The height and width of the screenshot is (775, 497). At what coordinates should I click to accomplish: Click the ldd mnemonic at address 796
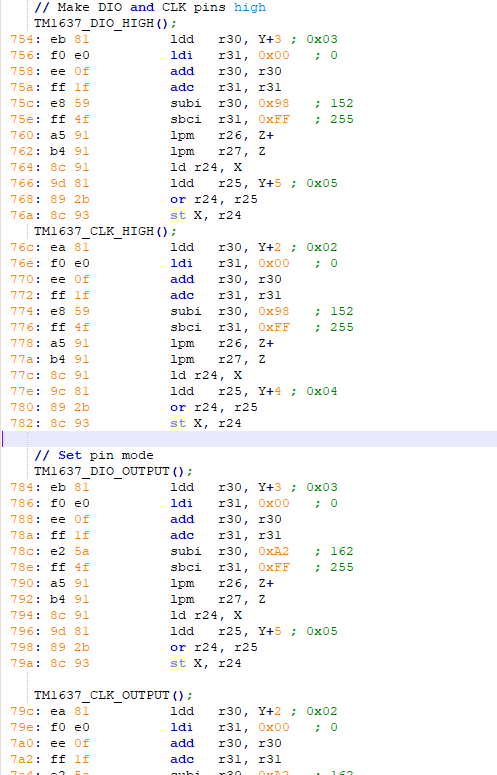pyautogui.click(x=182, y=631)
